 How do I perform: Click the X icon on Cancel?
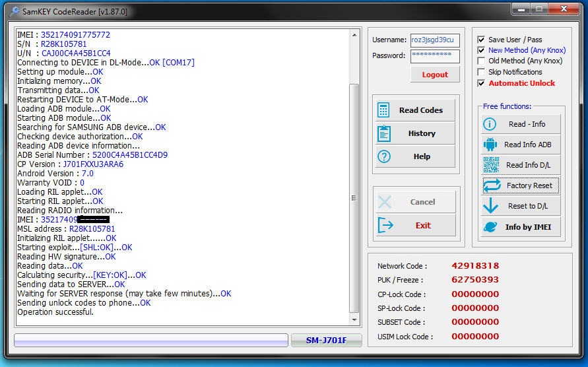point(385,202)
